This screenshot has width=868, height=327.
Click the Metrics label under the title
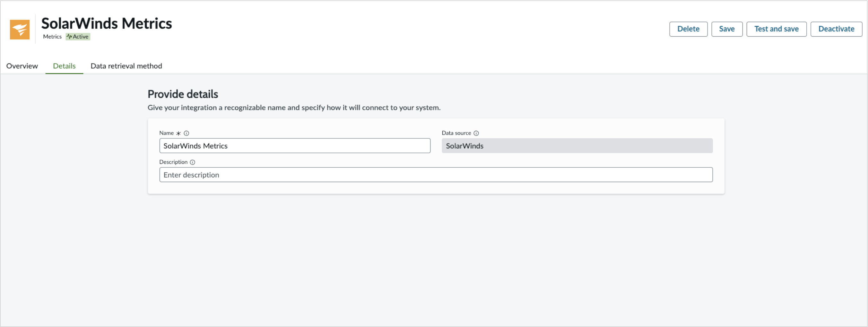(x=52, y=36)
